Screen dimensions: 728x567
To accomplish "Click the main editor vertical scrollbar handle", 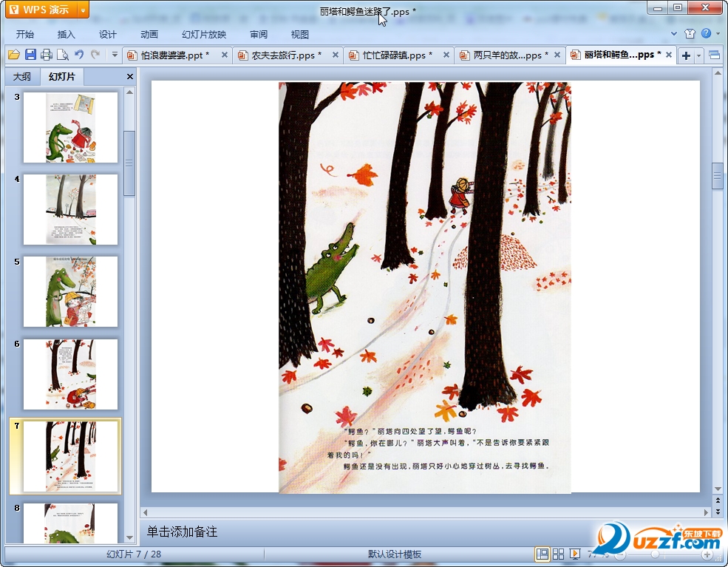I will 718,176.
